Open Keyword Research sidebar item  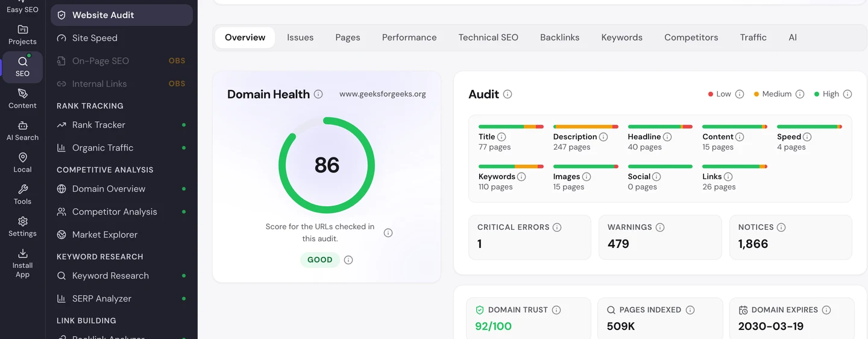click(122, 276)
